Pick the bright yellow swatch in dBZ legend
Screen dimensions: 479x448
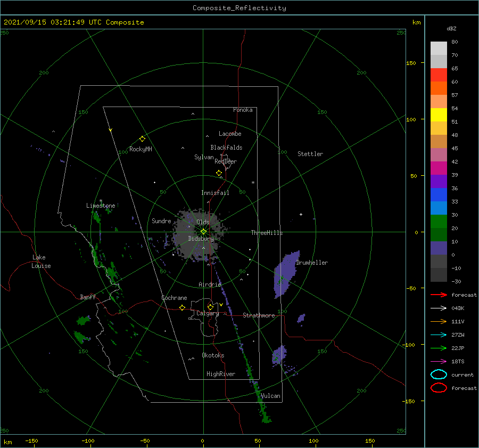[439, 115]
